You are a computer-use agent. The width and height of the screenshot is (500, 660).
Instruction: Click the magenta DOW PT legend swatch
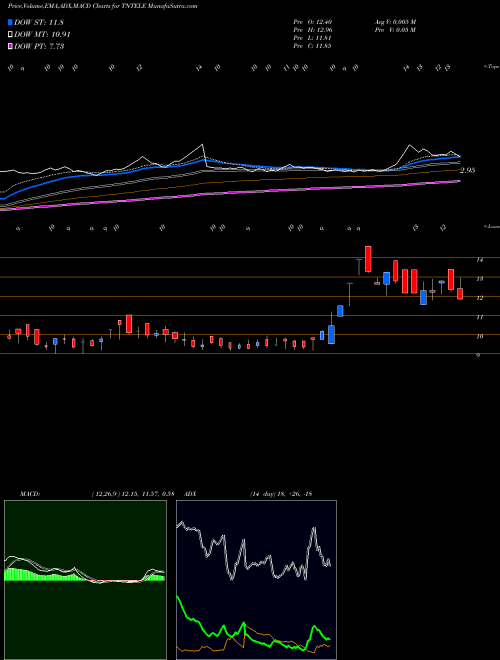[x=10, y=46]
